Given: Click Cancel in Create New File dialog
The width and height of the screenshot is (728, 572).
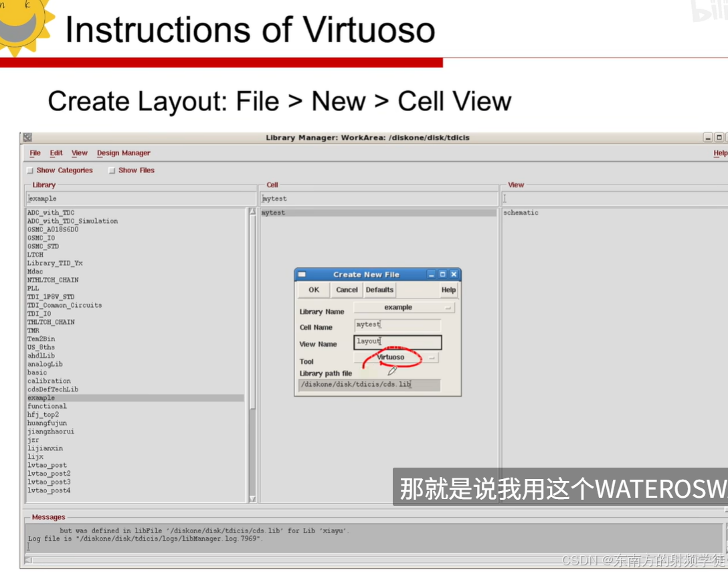Looking at the screenshot, I should 347,290.
